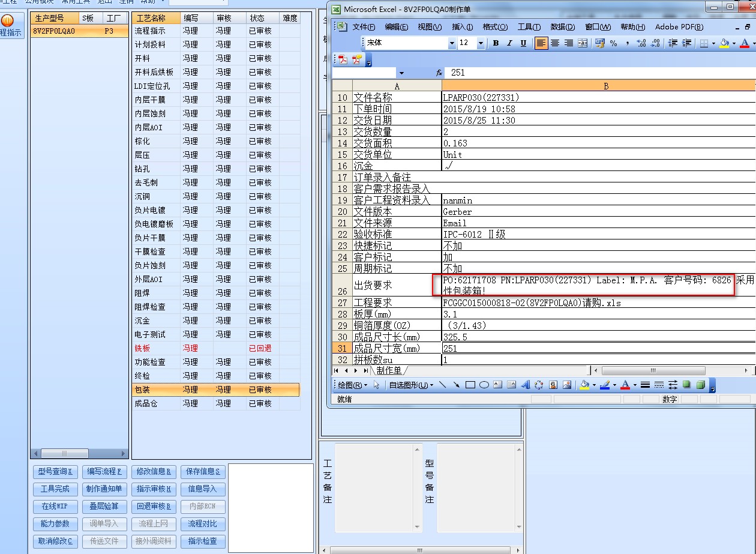Open the 文件(F) menu in Excel
Image resolution: width=756 pixels, height=554 pixels.
pyautogui.click(x=364, y=27)
